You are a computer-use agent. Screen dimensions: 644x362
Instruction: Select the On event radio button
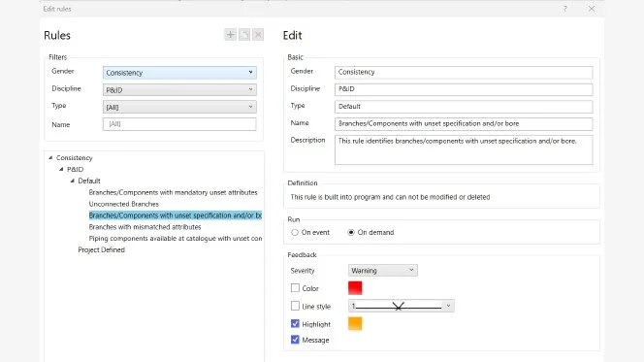[x=295, y=233]
